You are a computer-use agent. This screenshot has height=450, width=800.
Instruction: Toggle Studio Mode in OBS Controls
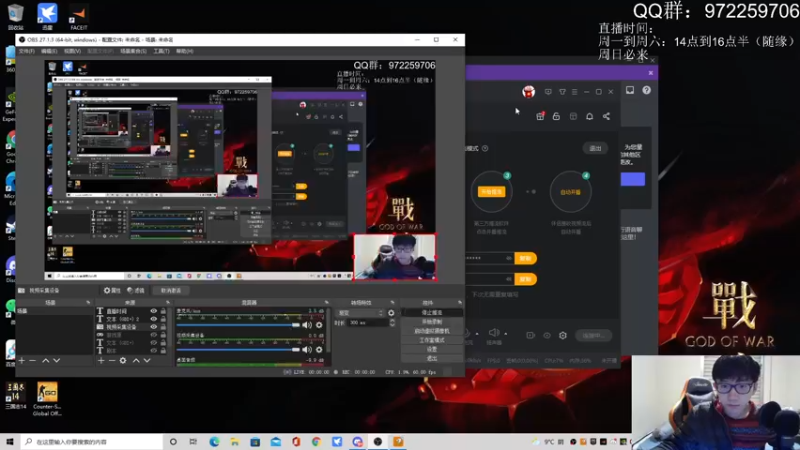pyautogui.click(x=432, y=340)
